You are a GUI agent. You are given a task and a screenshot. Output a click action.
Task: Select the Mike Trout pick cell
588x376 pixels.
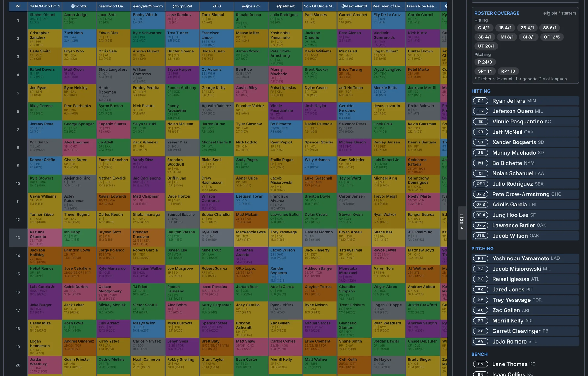pyautogui.click(x=217, y=256)
